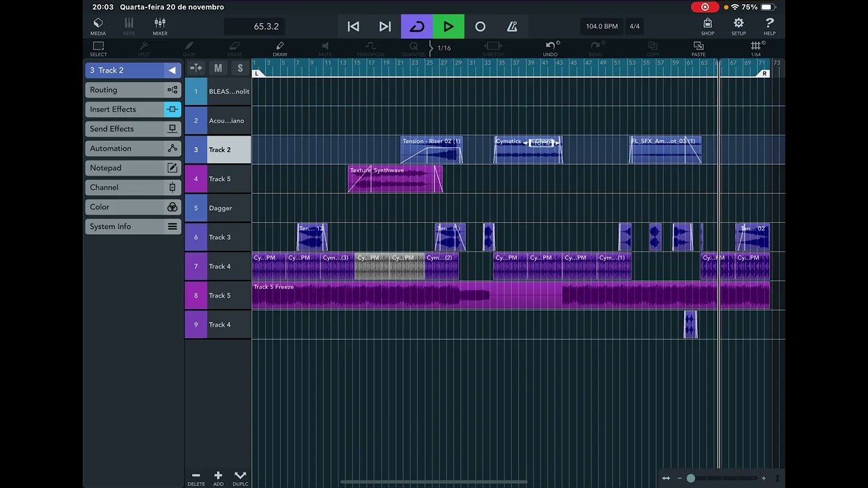The width and height of the screenshot is (868, 488).
Task: Jump to the next marker
Action: (385, 26)
